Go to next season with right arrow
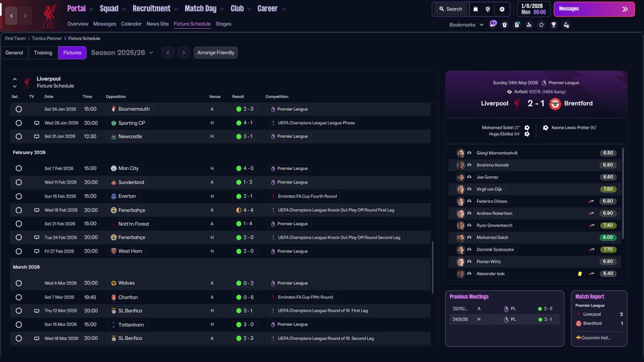644x362 pixels. pos(184,53)
